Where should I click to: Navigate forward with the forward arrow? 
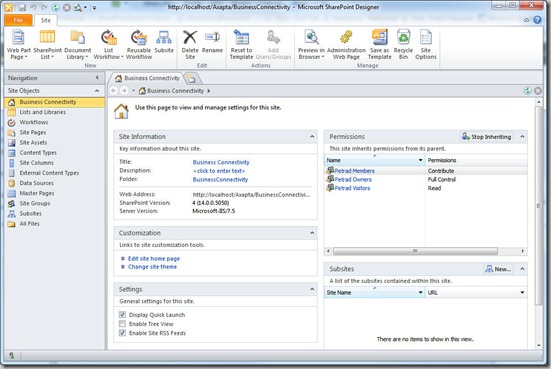(124, 91)
